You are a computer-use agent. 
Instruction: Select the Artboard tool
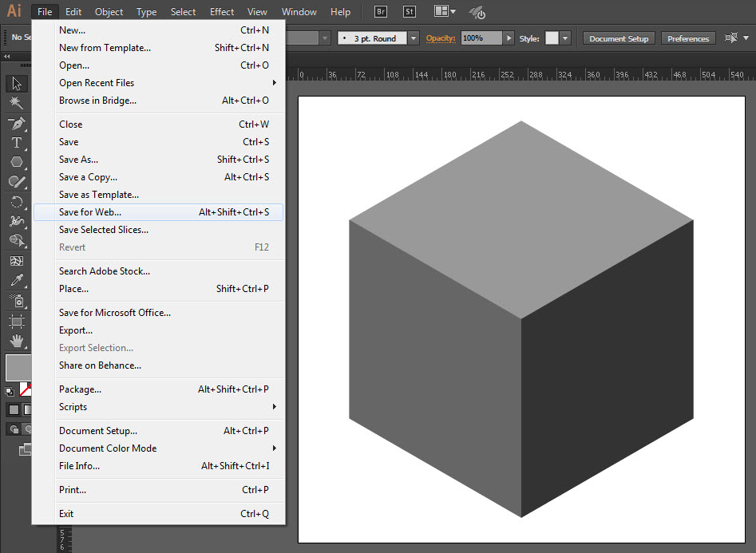(16, 321)
